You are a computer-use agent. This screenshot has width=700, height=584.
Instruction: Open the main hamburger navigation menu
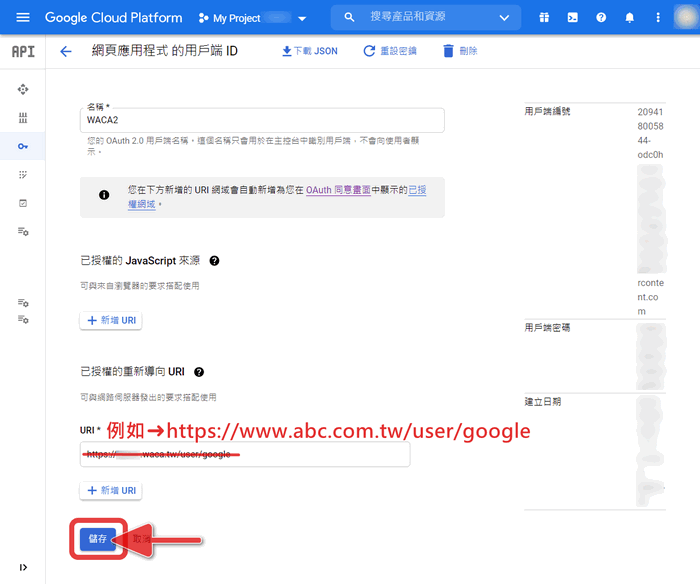(23, 17)
